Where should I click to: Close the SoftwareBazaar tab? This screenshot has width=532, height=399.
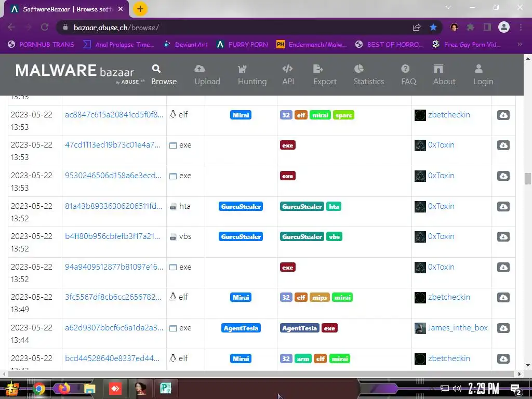[121, 9]
